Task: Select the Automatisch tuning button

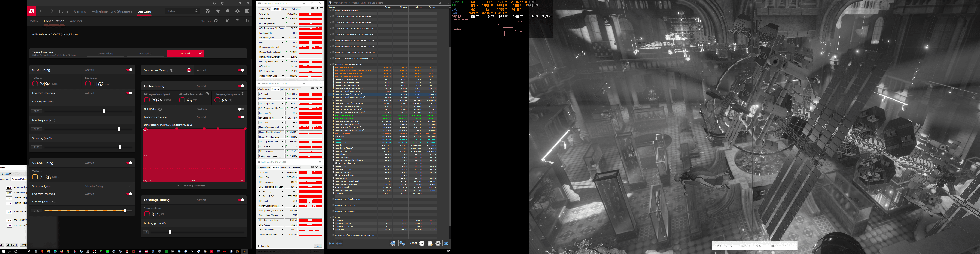Action: point(145,53)
